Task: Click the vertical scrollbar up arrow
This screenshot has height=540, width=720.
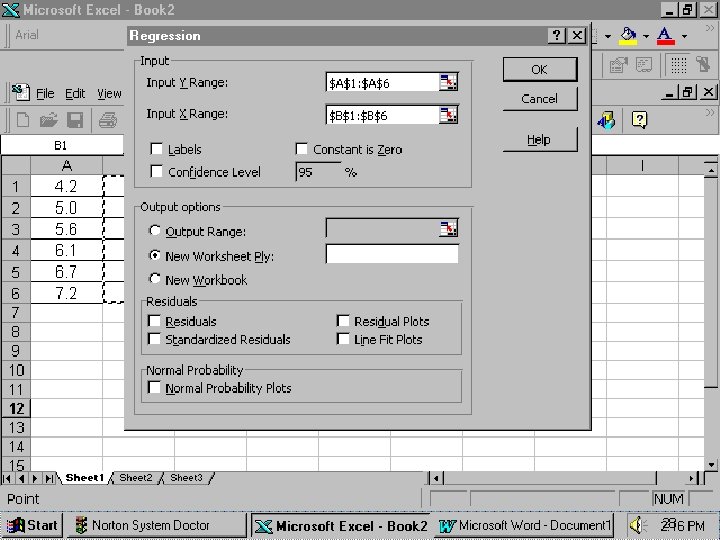Action: (x=710, y=170)
